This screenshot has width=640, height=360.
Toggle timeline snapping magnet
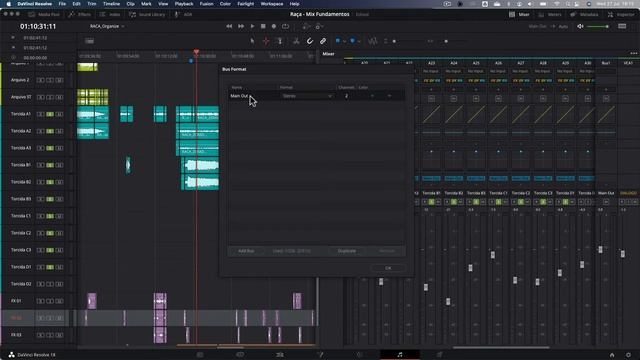point(310,41)
